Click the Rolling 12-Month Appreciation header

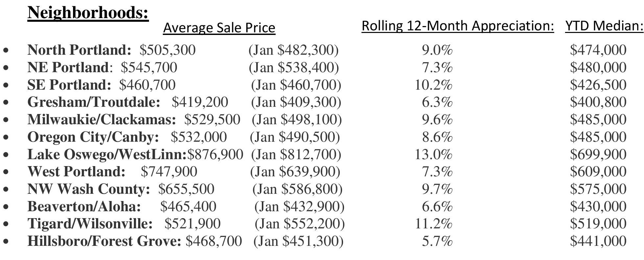click(458, 26)
